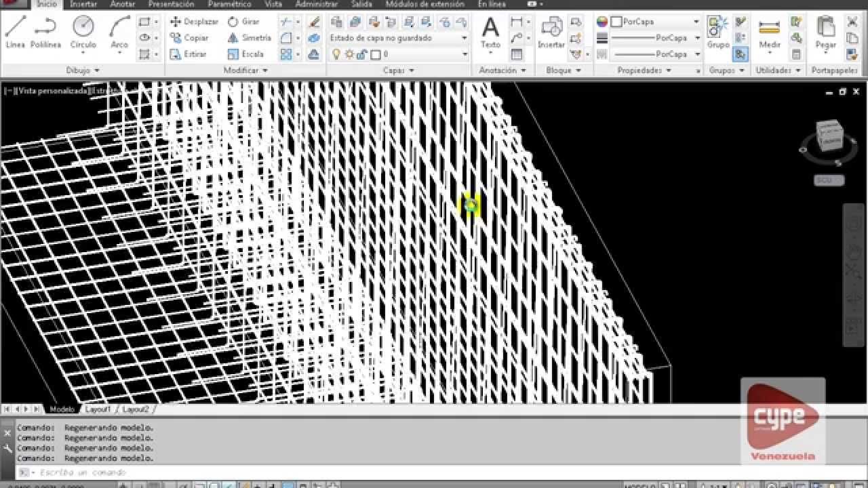Open the layer state dropdown 'Estado de capa no guardado'
Image resolution: width=868 pixels, height=488 pixels.
coord(399,38)
